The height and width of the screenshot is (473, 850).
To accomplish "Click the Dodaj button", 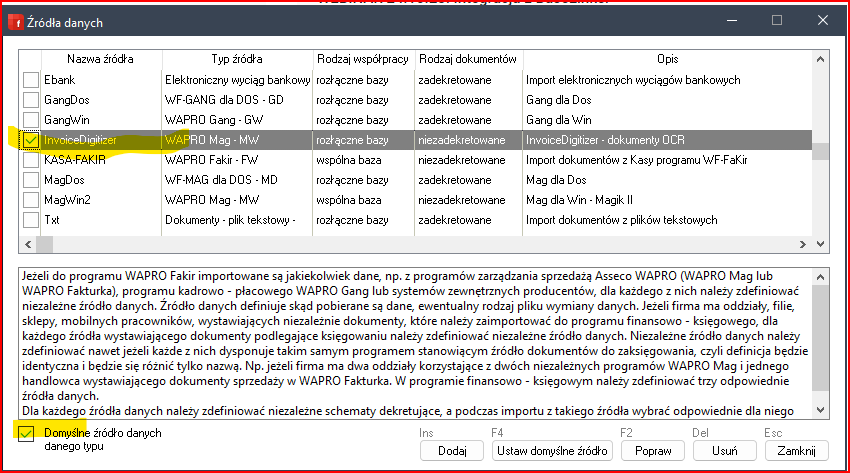I will [x=452, y=451].
